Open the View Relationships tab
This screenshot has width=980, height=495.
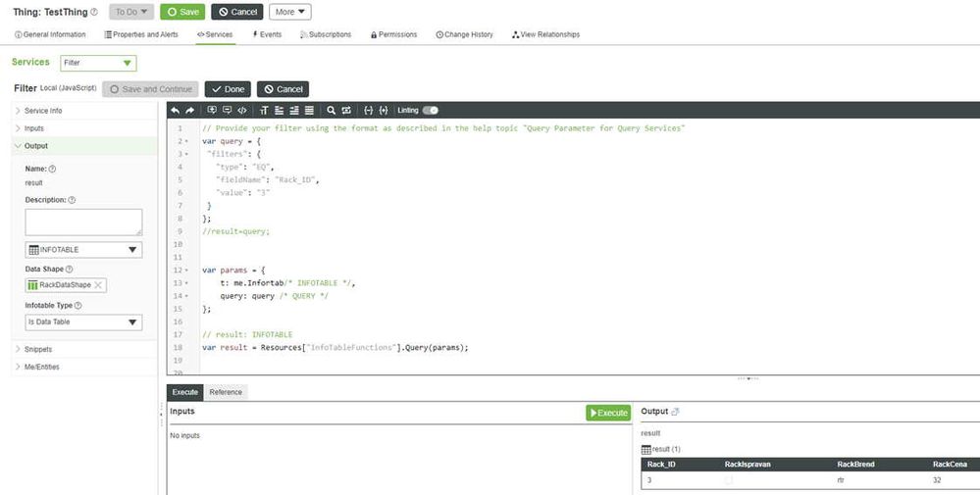click(545, 35)
